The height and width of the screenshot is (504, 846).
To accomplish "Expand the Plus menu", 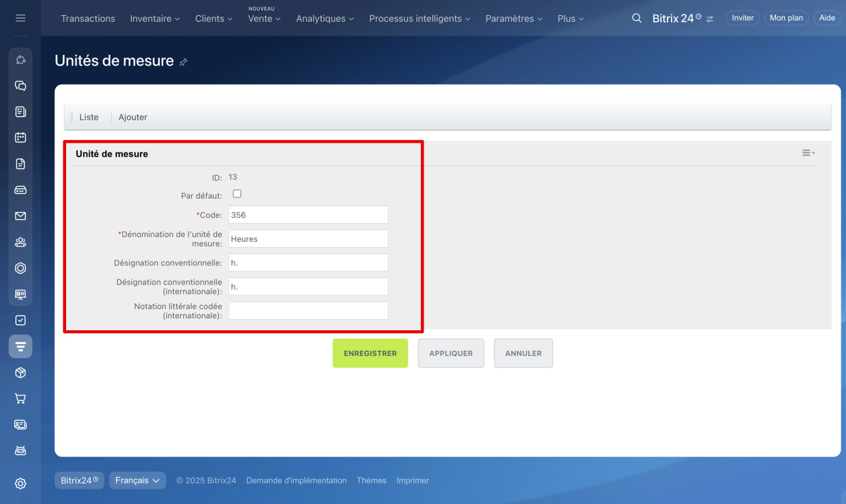I will [570, 18].
